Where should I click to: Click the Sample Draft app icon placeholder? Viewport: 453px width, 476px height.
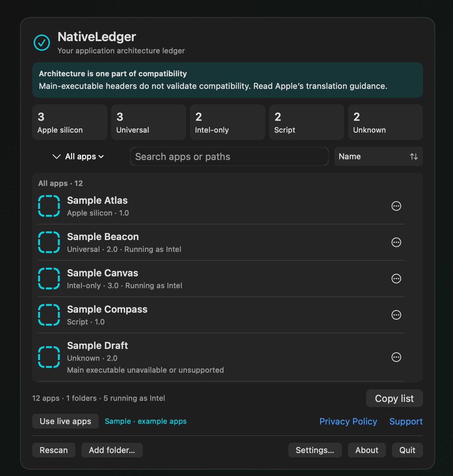pyautogui.click(x=49, y=357)
